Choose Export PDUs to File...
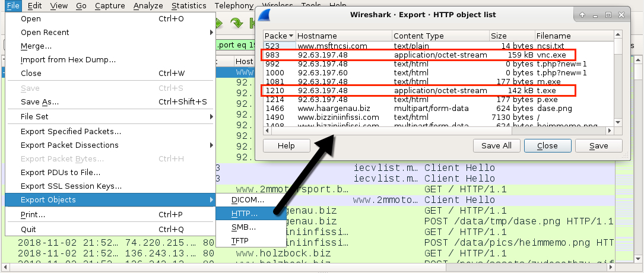Viewport: 644px width, 273px height. click(110, 173)
